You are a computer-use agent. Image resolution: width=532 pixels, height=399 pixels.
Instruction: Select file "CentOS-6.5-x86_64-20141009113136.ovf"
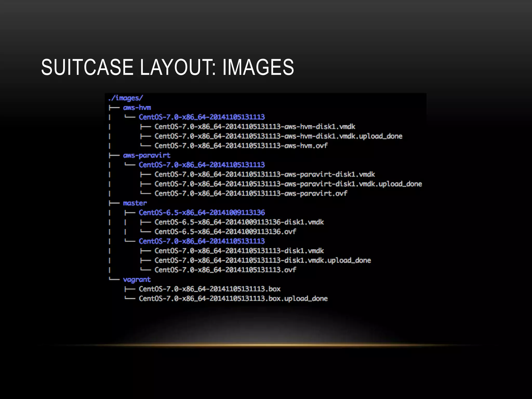(x=225, y=232)
